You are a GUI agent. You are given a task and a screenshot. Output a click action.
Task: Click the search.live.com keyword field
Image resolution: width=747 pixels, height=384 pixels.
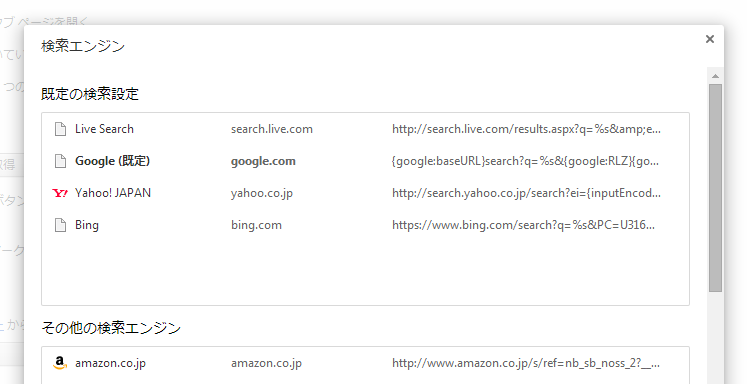(x=272, y=129)
